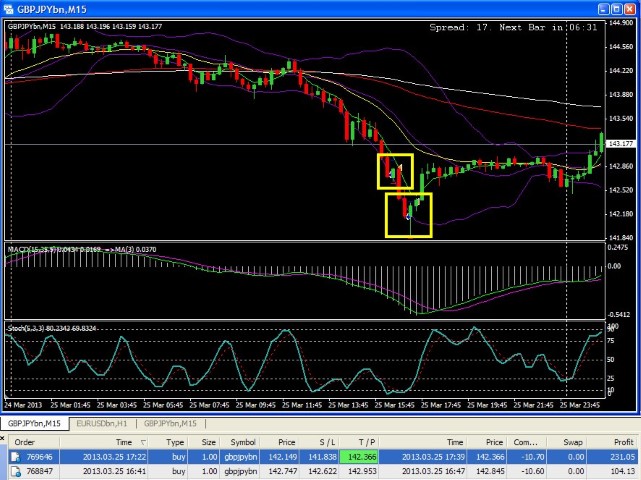This screenshot has width=641, height=480.
Task: Click the commission value -10.60
Action: pos(533,471)
